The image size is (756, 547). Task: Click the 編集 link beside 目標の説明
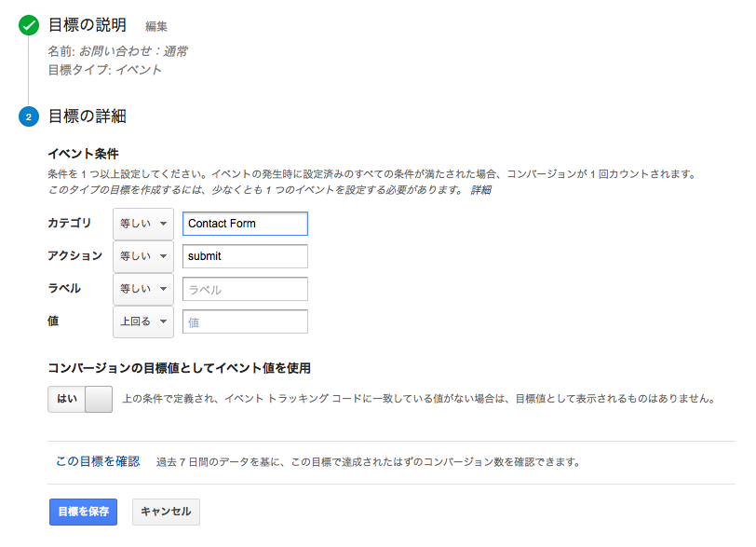[156, 26]
